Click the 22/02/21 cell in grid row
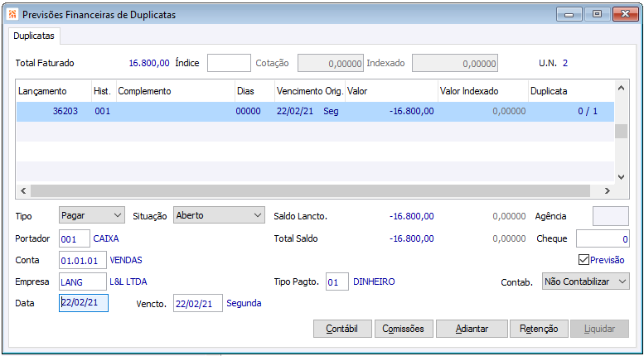 294,111
